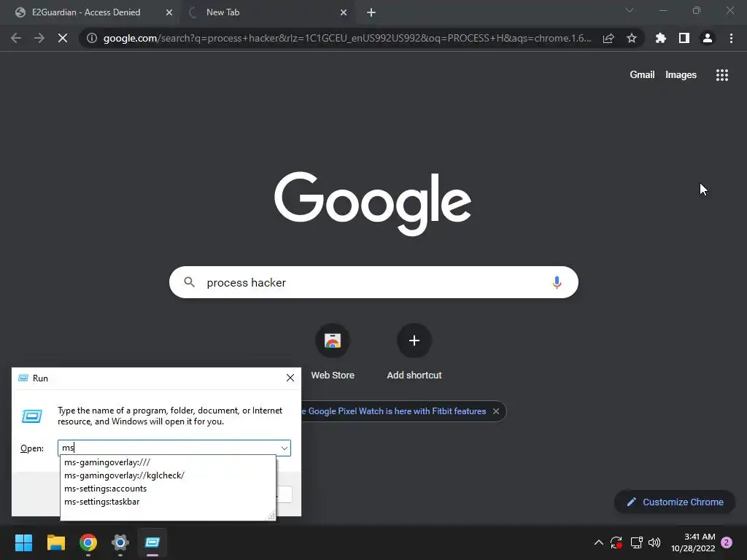This screenshot has height=560, width=747.
Task: Open network status tray icon
Action: point(636,542)
